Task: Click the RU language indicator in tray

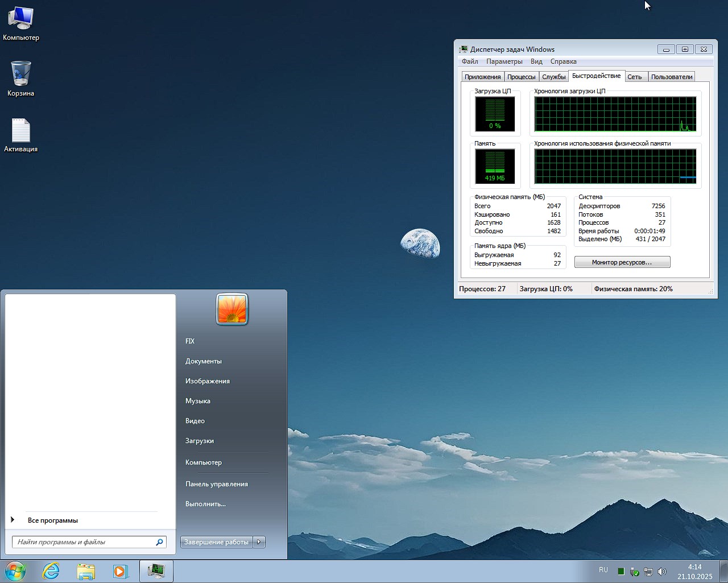Action: click(x=603, y=570)
